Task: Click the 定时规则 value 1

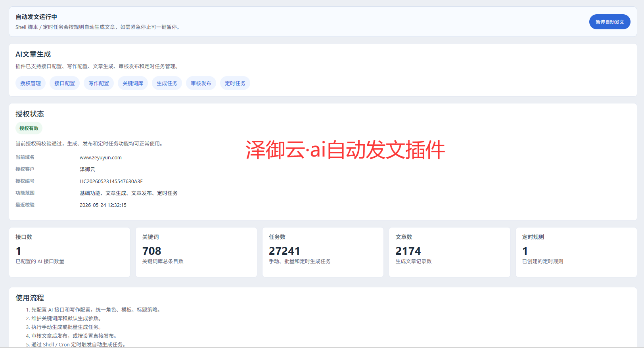Action: coord(525,251)
